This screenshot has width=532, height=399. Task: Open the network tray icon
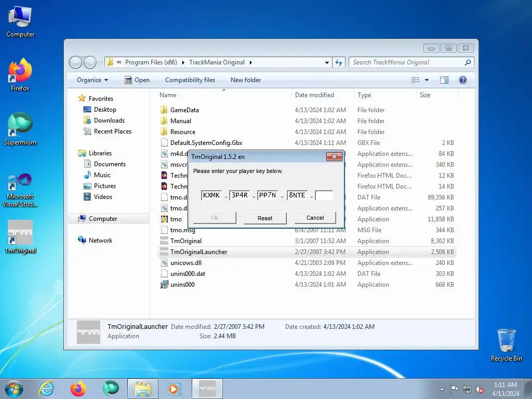(467, 389)
